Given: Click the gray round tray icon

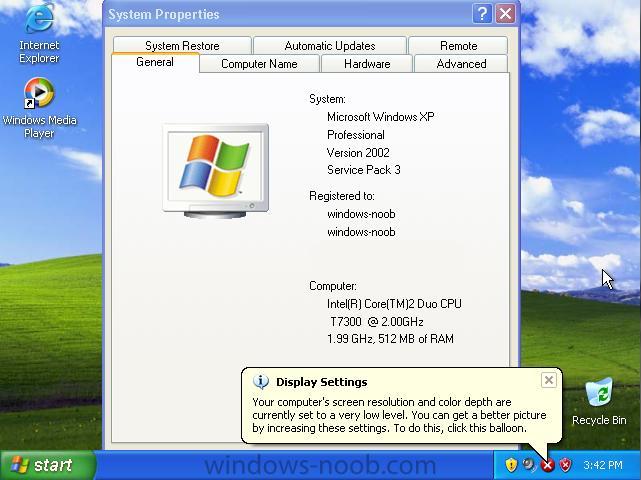Looking at the screenshot, I should (529, 465).
